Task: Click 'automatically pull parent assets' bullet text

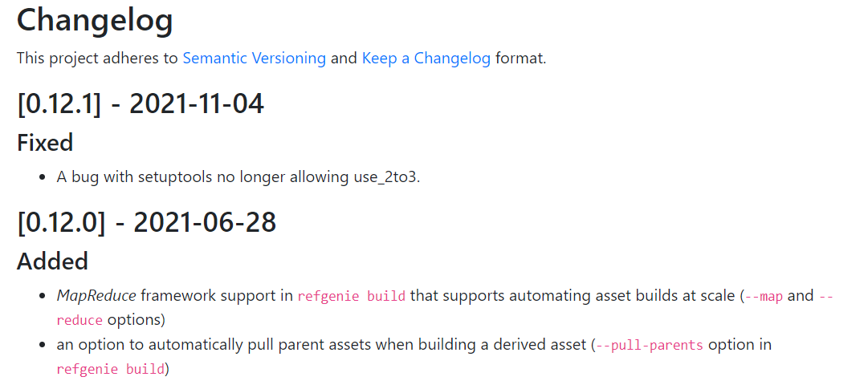Action: tap(245, 345)
